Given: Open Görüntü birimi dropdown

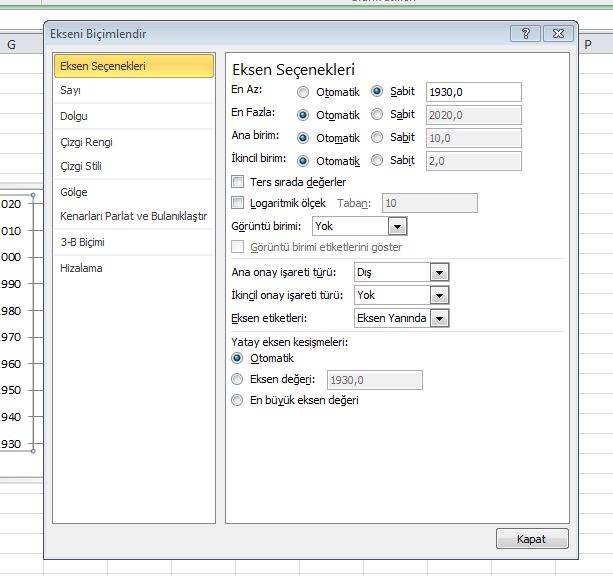Looking at the screenshot, I should coord(397,227).
